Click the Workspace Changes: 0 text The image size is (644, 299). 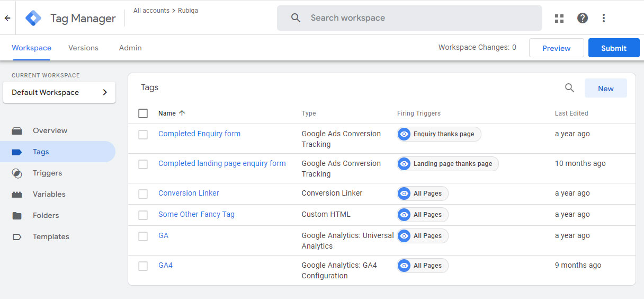pyautogui.click(x=477, y=47)
